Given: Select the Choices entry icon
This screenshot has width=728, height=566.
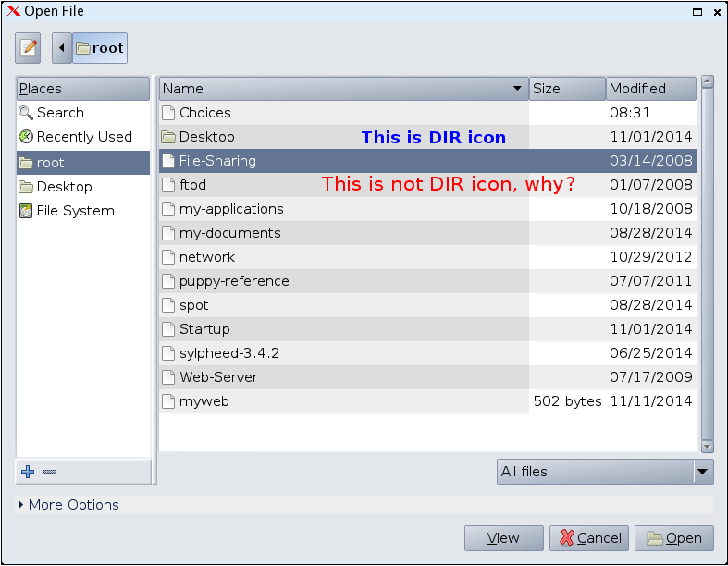Looking at the screenshot, I should [168, 113].
